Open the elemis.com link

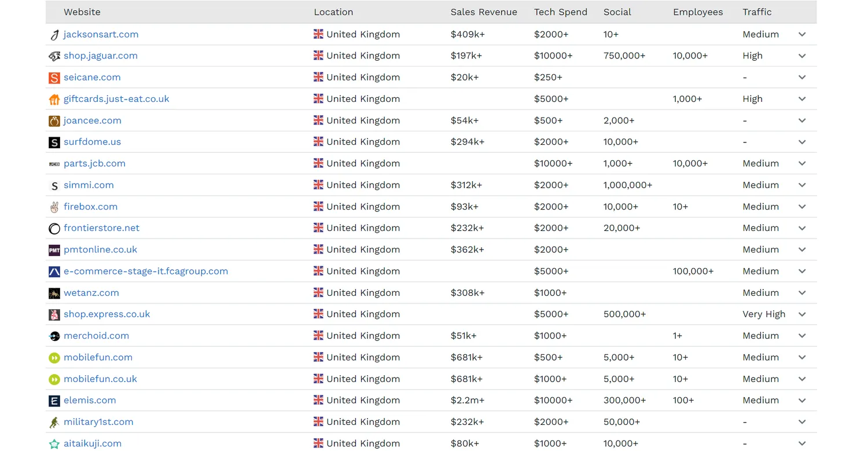pos(90,401)
